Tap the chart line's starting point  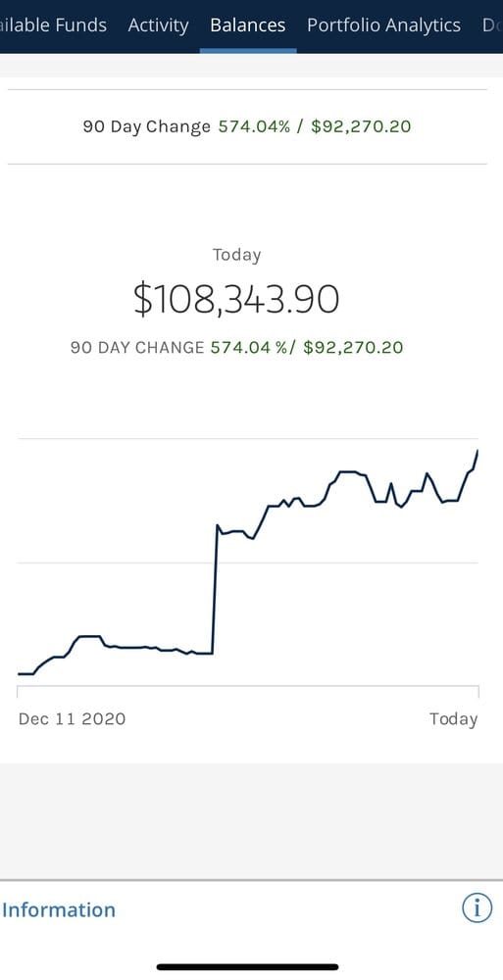[19, 674]
